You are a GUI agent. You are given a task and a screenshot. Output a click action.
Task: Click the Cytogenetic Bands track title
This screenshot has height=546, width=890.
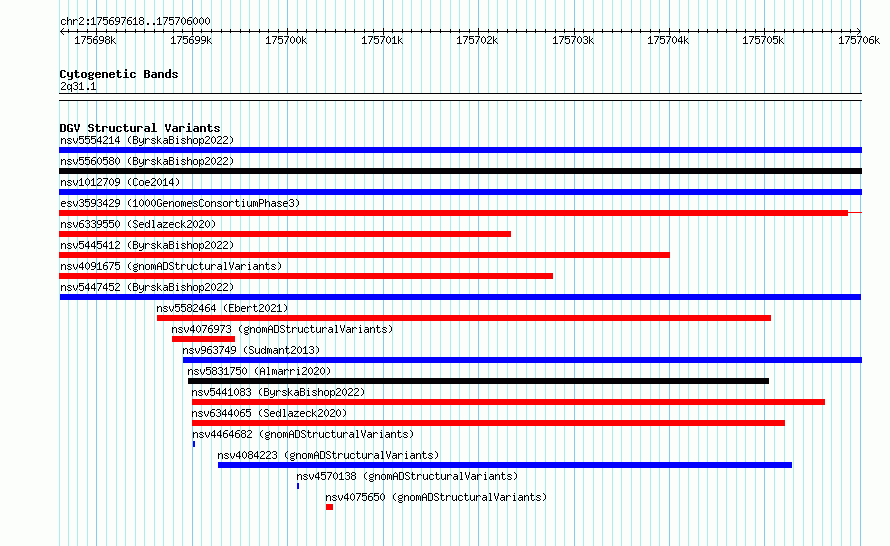119,74
